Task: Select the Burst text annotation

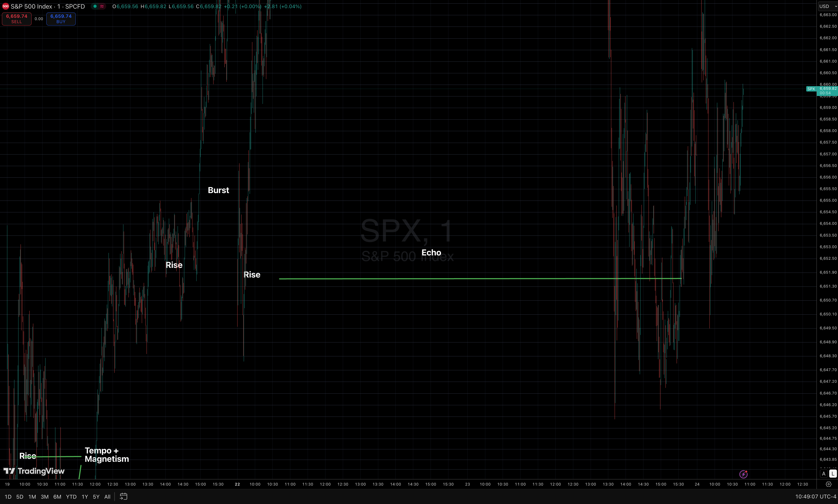Action: 218,190
